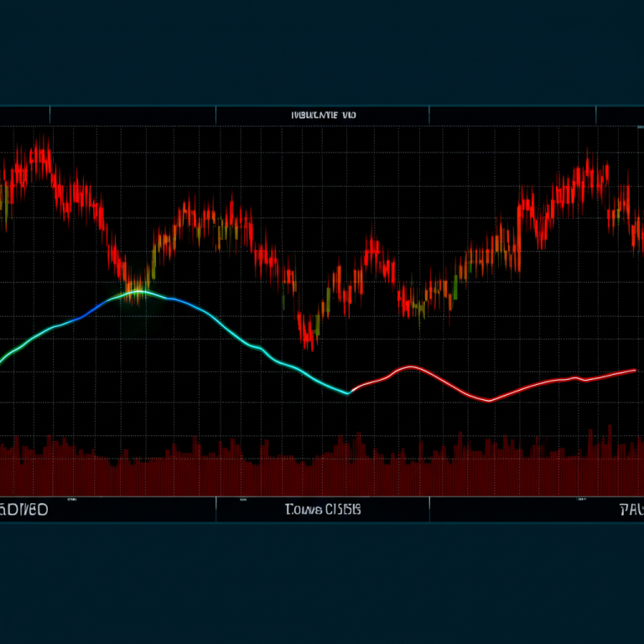The image size is (644, 644).
Task: Click empty header segment right of the title
Action: pyautogui.click(x=512, y=115)
